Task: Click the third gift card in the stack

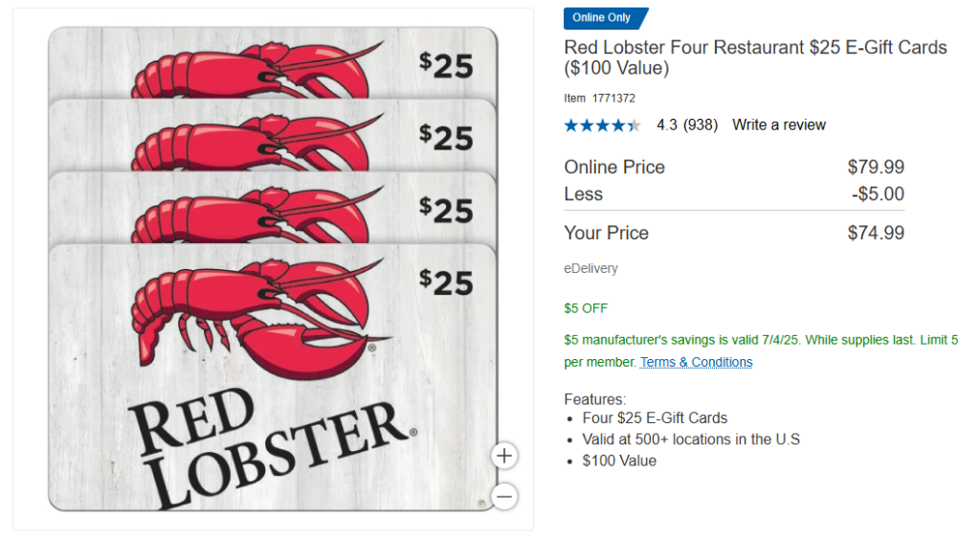Action: point(273,207)
